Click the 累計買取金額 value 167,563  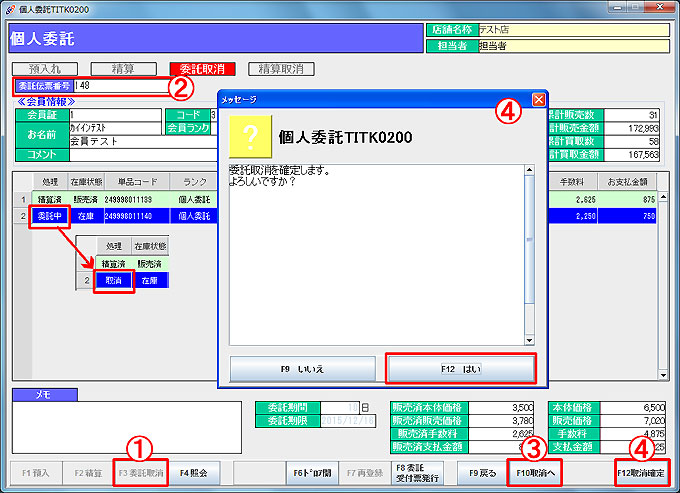(631, 155)
